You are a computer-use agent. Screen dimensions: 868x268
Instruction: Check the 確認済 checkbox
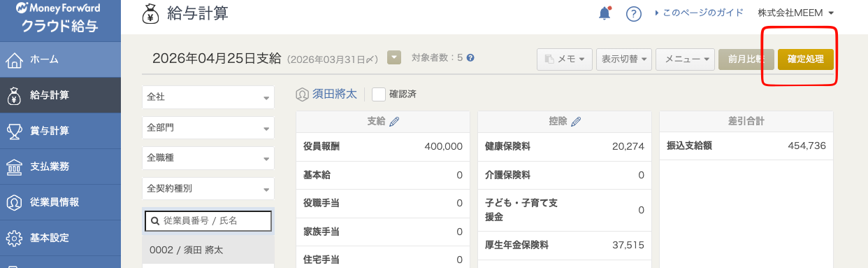coord(379,94)
